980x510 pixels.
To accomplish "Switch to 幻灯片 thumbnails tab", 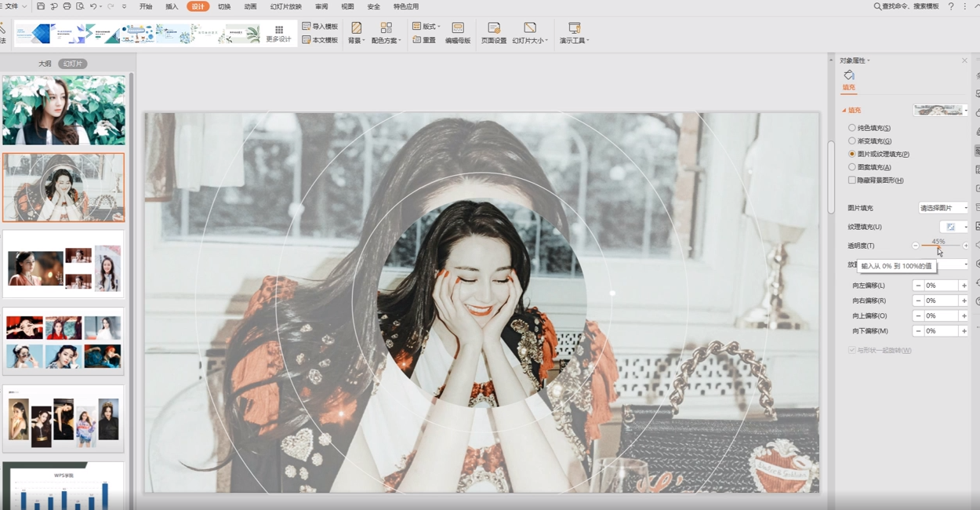I will click(x=73, y=64).
